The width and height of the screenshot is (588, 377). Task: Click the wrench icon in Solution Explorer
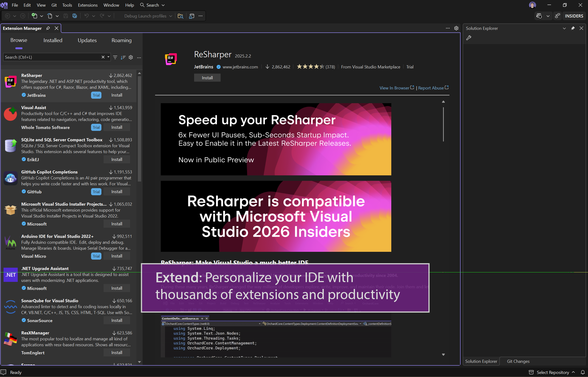point(469,38)
